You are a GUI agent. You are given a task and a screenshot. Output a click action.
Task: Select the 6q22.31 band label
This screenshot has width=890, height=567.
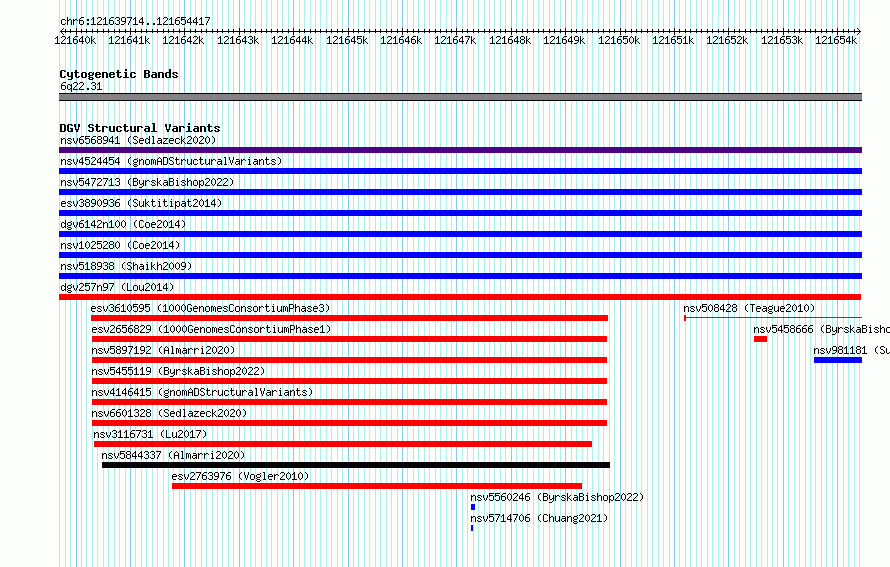(x=81, y=86)
